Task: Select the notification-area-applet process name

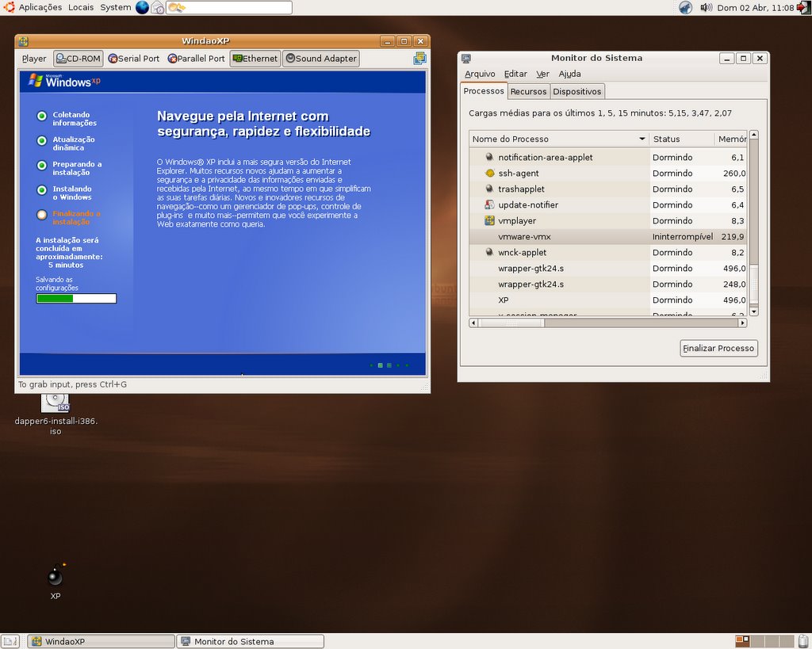Action: click(x=546, y=158)
